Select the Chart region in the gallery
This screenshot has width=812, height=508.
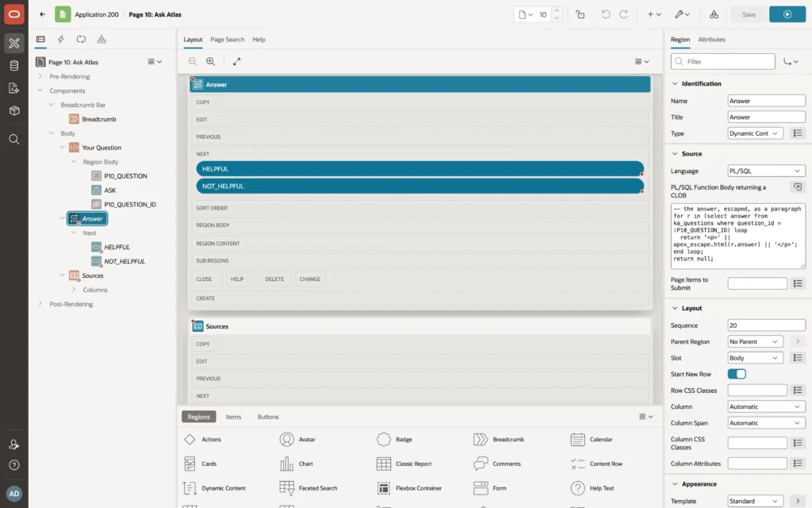[297, 464]
